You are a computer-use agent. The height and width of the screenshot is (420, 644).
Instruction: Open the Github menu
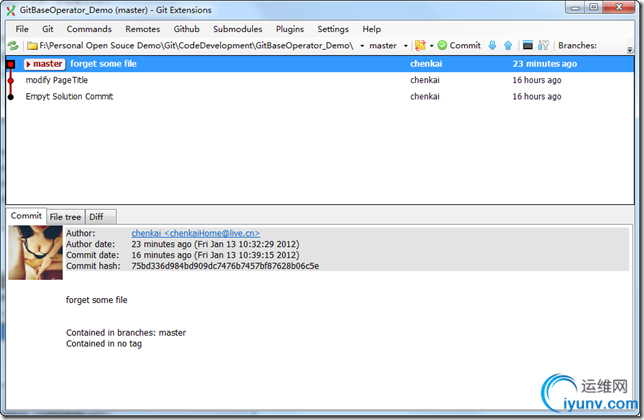click(x=186, y=29)
